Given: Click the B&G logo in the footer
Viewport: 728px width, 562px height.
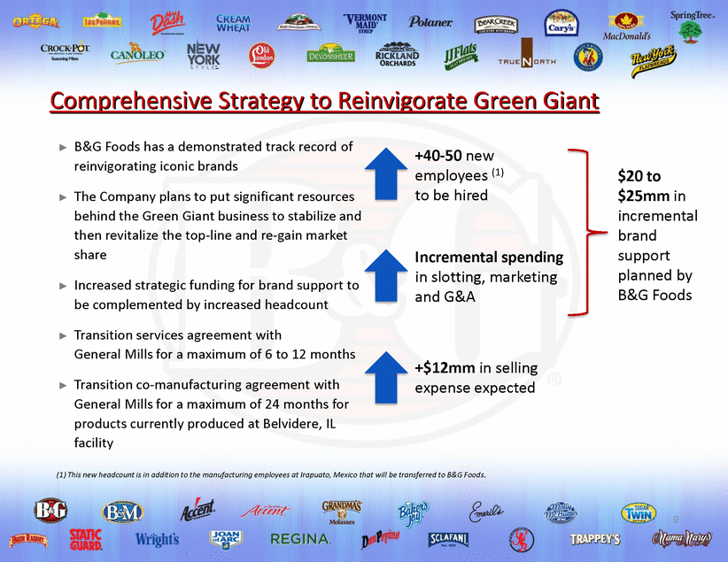Looking at the screenshot, I should coord(50,510).
